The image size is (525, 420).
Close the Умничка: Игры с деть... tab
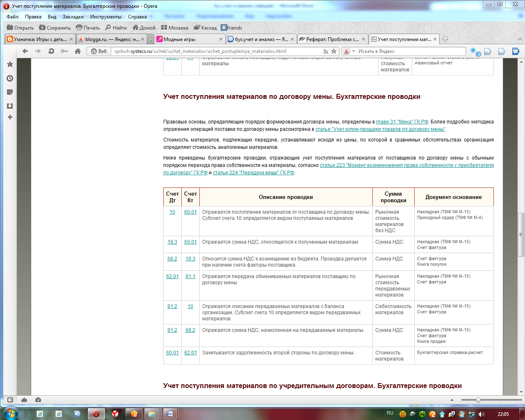(71, 39)
